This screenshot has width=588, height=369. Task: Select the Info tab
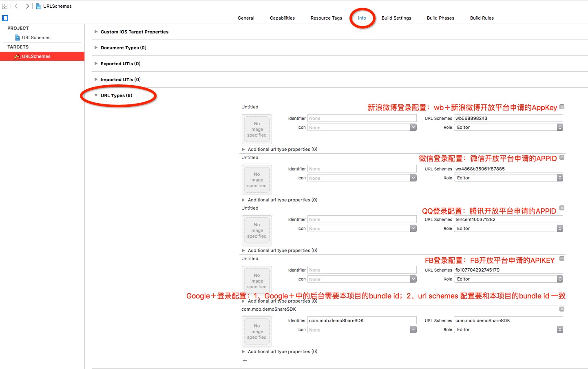362,18
